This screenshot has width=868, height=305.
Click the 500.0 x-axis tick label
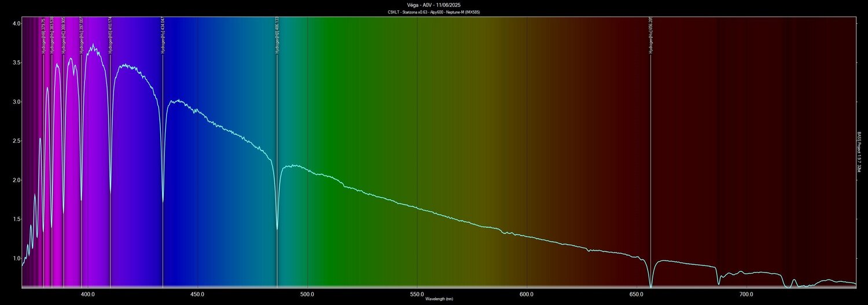coord(307,294)
